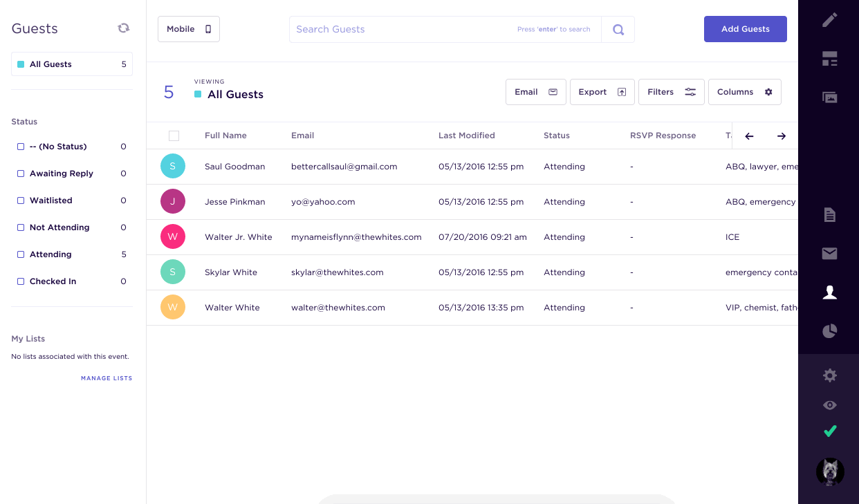Sort by Status column header

[557, 136]
